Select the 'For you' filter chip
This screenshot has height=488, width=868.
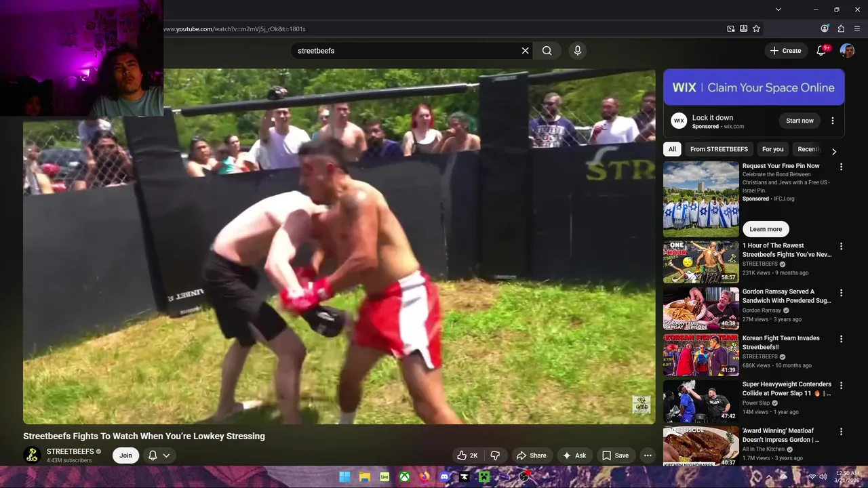(772, 149)
